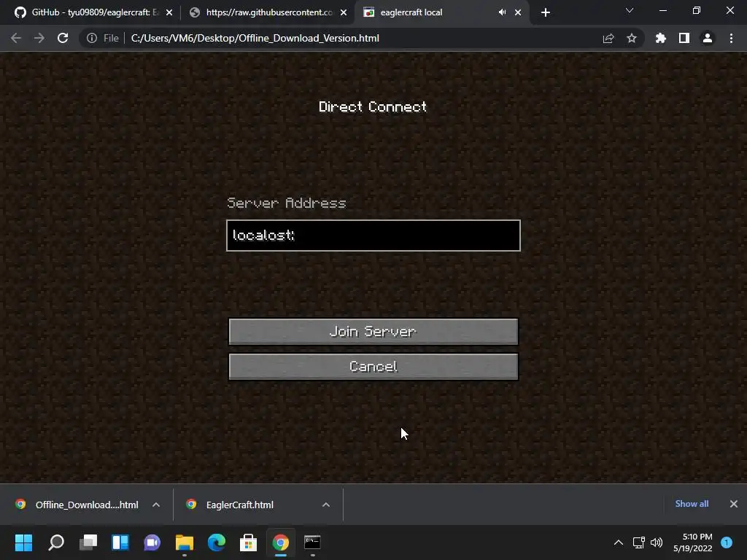Restore down the Chrome window

(x=697, y=10)
